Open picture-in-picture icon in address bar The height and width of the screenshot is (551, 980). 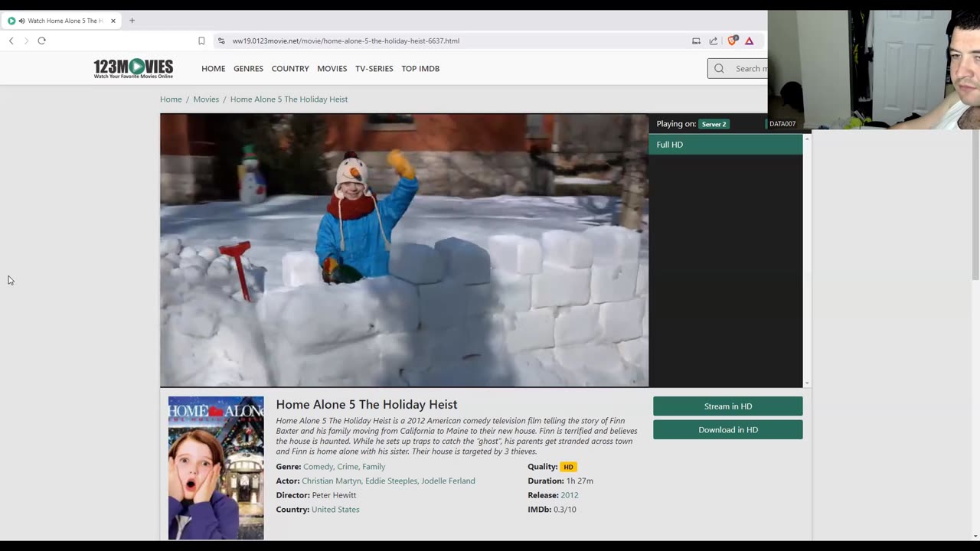click(696, 41)
